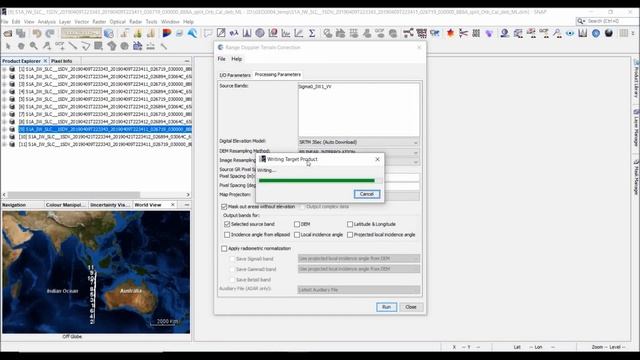
Task: Click the purple gem toolbar icon
Action: [x=489, y=33]
